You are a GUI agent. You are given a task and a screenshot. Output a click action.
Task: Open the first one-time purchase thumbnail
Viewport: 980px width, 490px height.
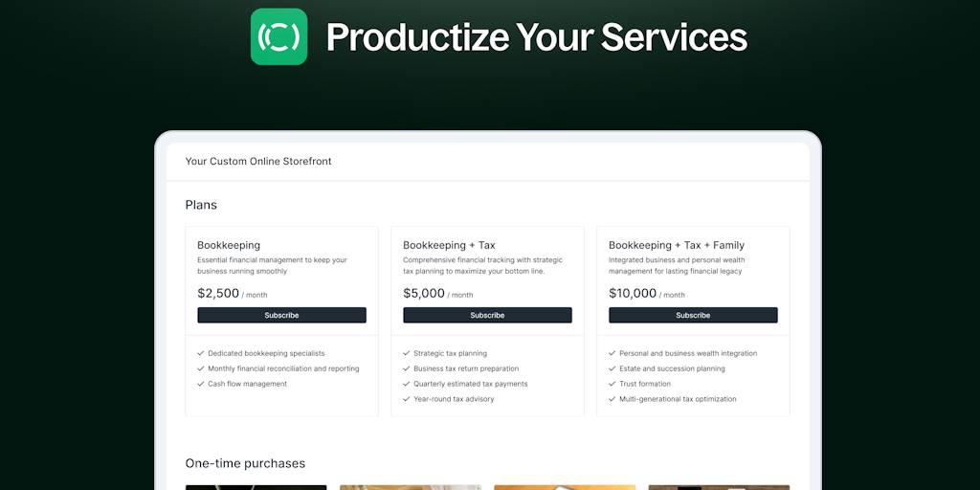click(256, 487)
